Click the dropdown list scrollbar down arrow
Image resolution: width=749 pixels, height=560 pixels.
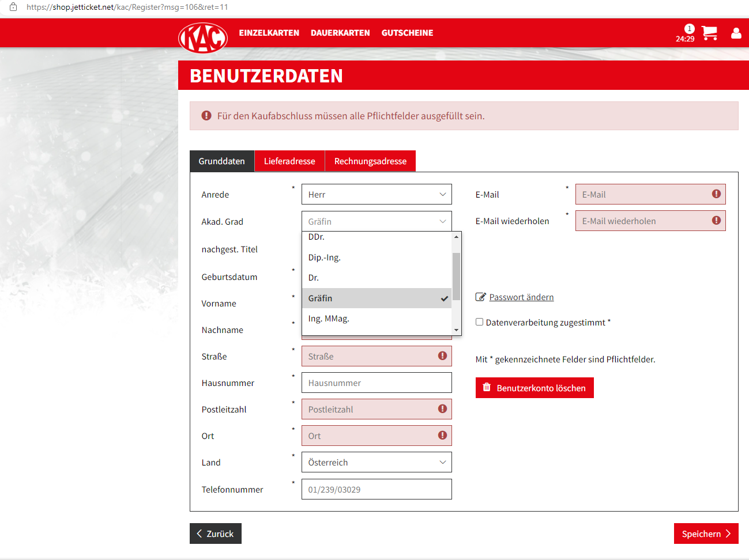point(456,330)
